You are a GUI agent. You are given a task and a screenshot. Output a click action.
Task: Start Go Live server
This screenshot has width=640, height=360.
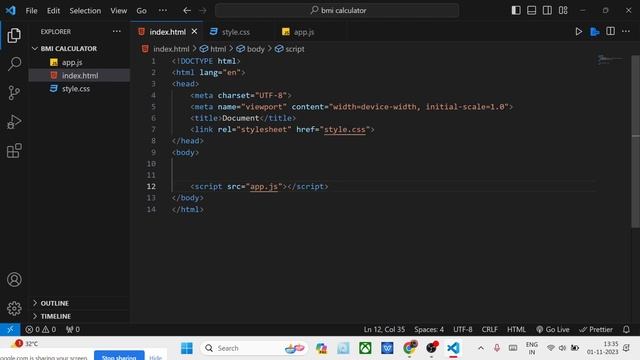(x=553, y=329)
